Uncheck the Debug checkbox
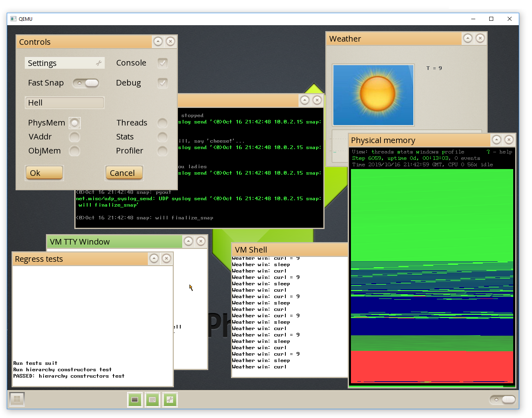This screenshot has width=532, height=418. 162,83
